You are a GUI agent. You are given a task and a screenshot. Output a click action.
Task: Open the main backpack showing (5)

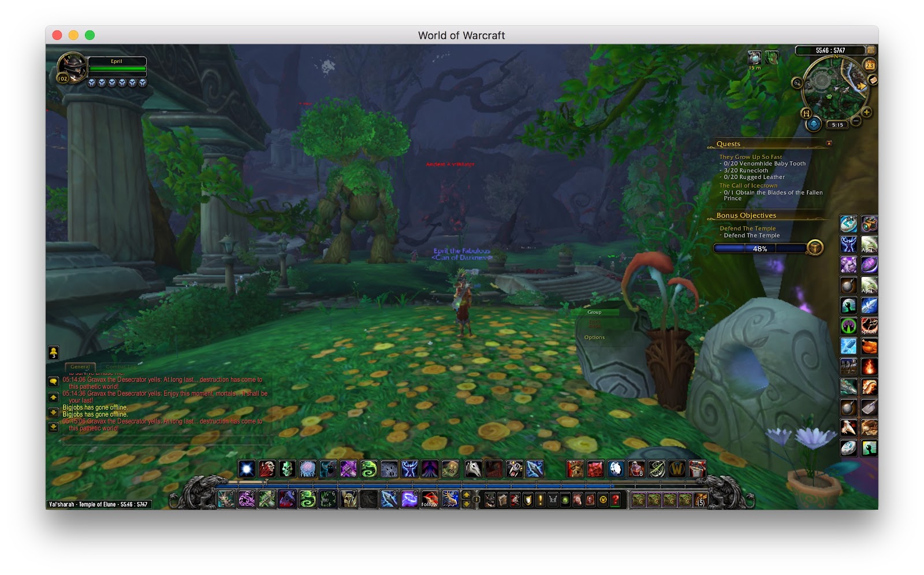[x=701, y=499]
